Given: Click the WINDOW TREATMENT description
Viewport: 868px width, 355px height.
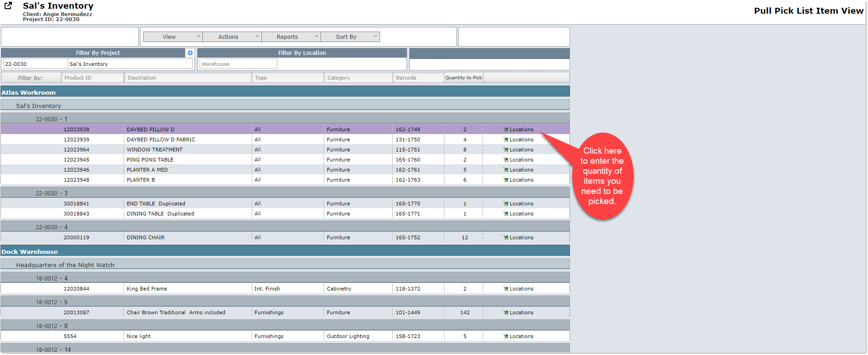Looking at the screenshot, I should coord(155,150).
